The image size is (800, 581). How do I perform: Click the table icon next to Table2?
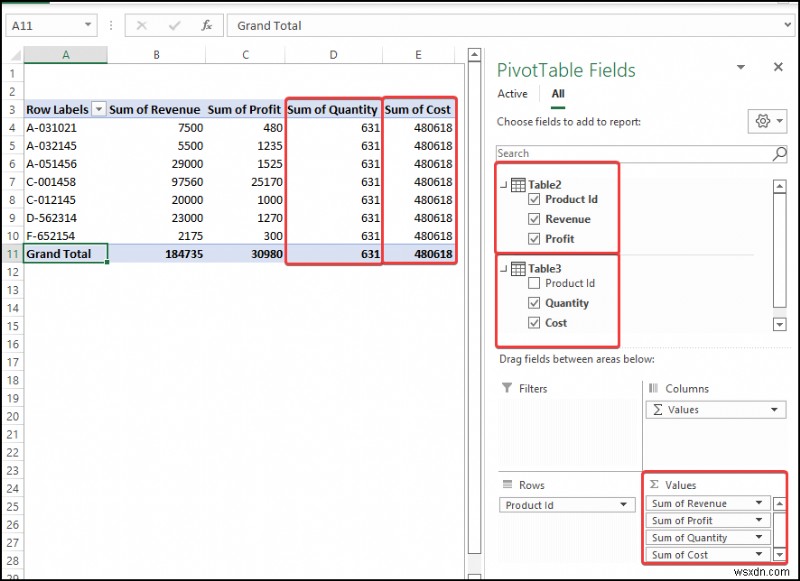click(518, 184)
